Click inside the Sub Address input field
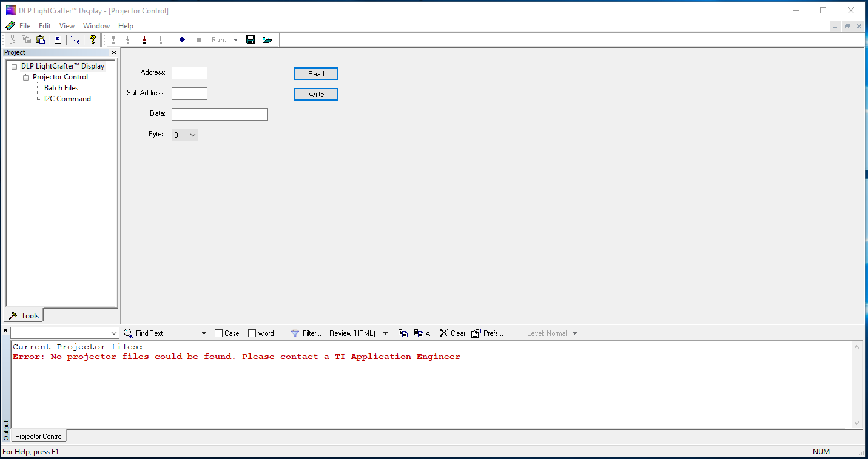 tap(189, 93)
